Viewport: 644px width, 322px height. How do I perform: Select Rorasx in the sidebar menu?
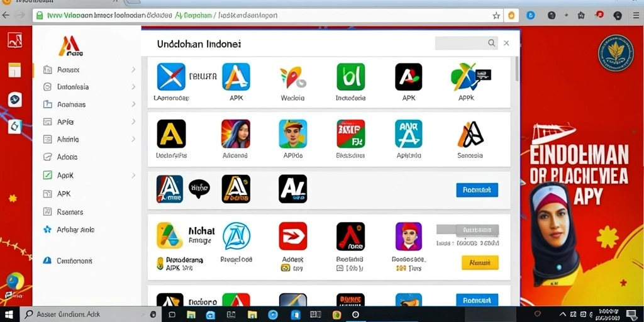68,70
